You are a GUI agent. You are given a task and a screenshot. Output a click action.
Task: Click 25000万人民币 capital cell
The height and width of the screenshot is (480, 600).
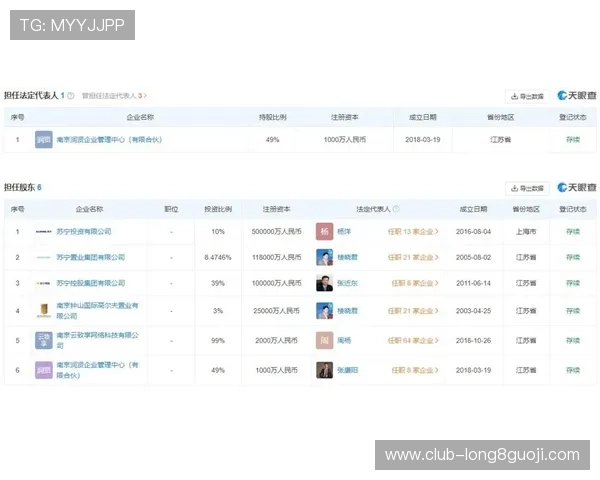point(276,311)
